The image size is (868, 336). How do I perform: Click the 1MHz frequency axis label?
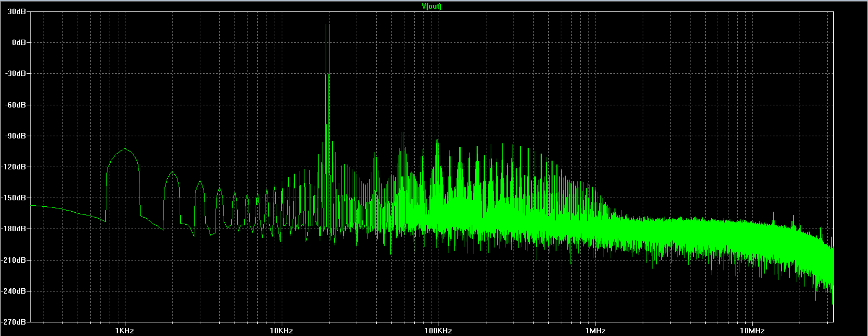point(595,331)
